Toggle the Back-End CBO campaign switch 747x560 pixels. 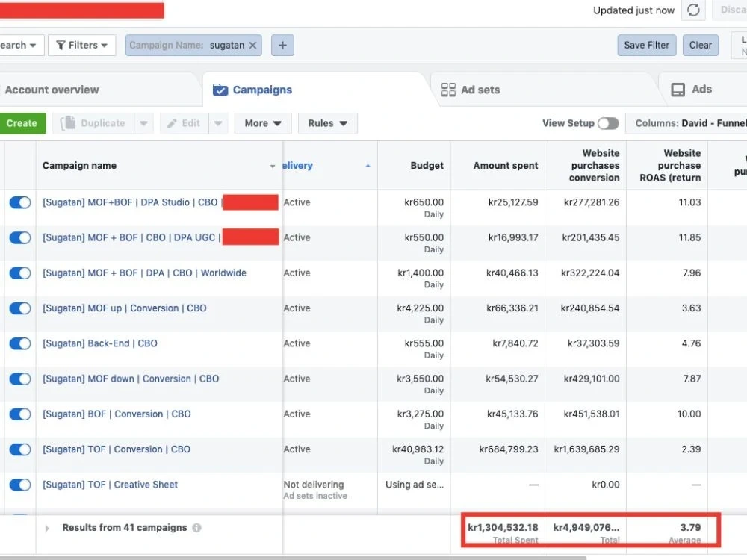click(x=20, y=343)
